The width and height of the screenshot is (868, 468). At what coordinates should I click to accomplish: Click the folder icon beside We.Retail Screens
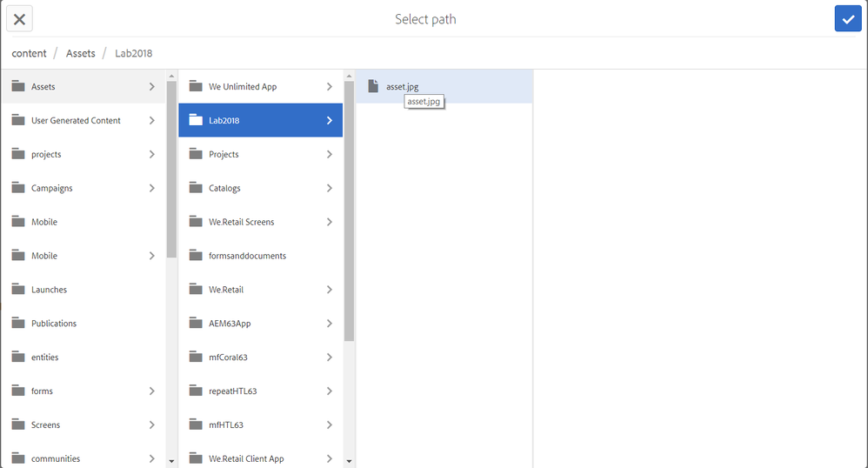coord(195,222)
